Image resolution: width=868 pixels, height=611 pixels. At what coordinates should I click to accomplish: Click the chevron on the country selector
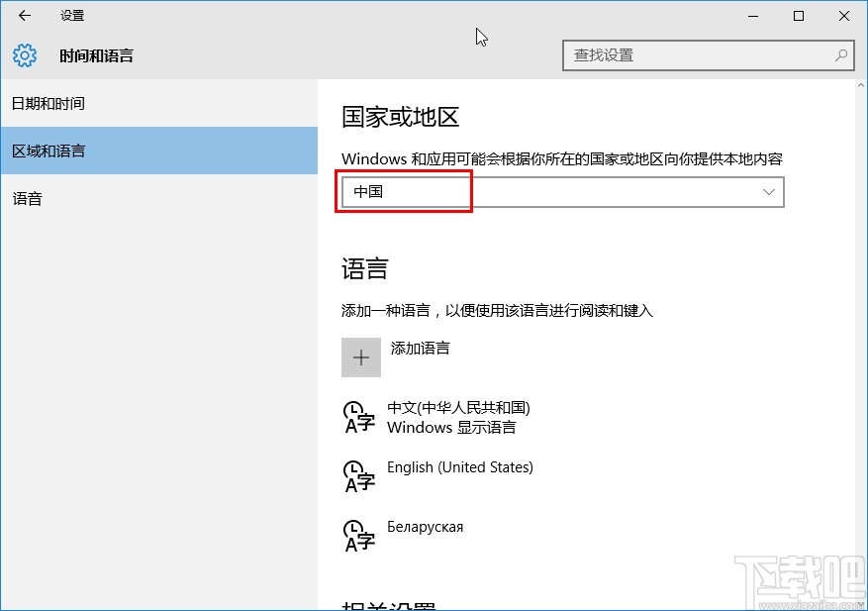(x=769, y=191)
